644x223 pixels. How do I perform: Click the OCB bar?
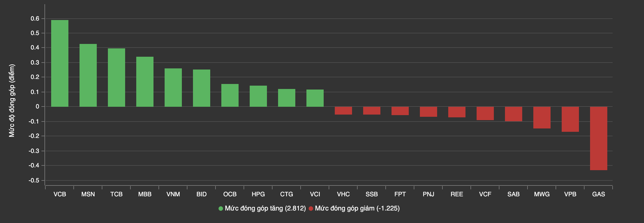pyautogui.click(x=230, y=95)
